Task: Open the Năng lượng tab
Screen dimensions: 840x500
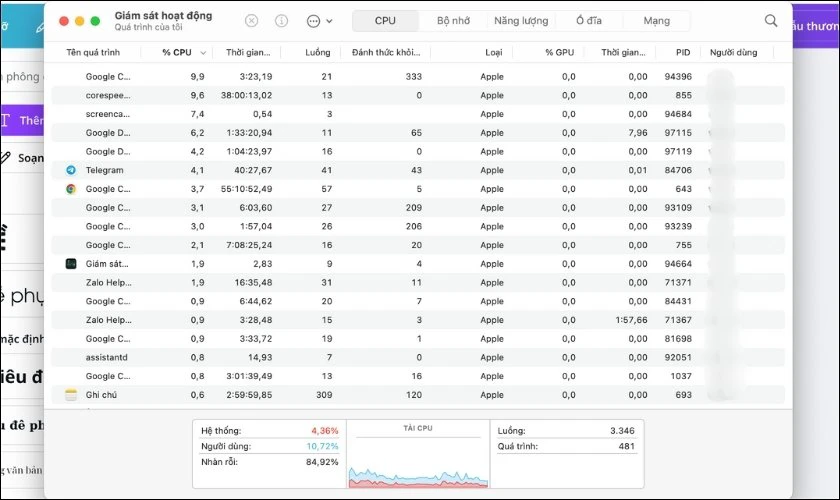Action: tap(521, 20)
